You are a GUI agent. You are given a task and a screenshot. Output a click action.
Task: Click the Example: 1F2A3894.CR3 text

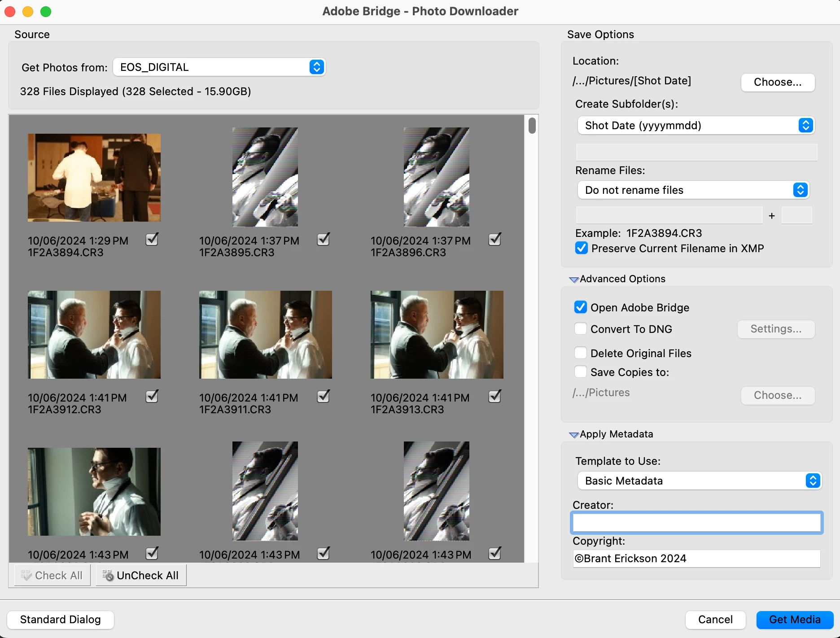pos(639,233)
